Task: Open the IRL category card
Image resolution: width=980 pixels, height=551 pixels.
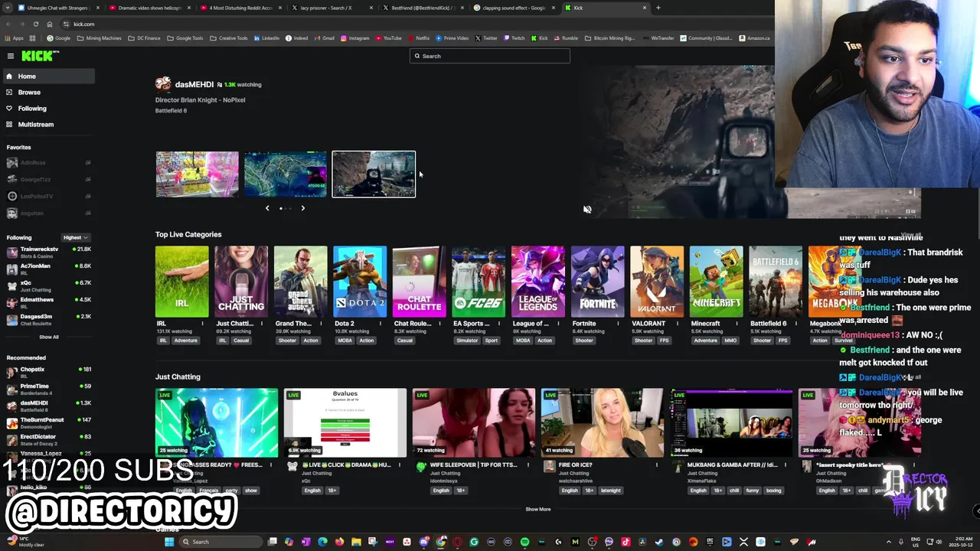Action: coord(181,282)
